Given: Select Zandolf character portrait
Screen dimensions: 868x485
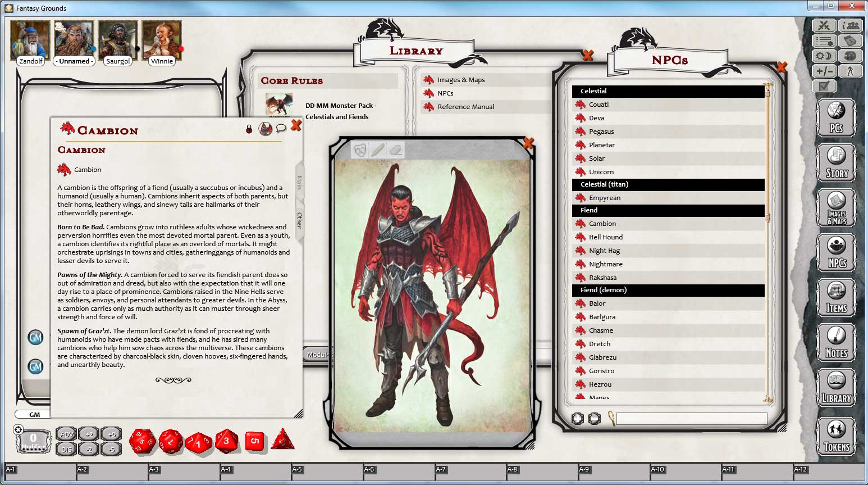Looking at the screenshot, I should coord(30,40).
